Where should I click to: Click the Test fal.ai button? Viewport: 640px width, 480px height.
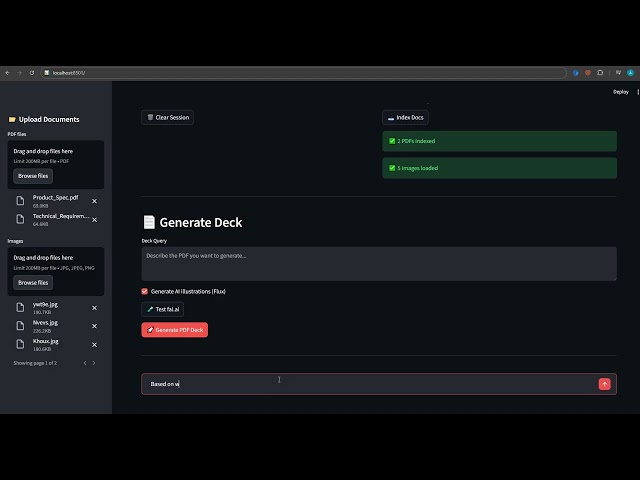[x=162, y=309]
